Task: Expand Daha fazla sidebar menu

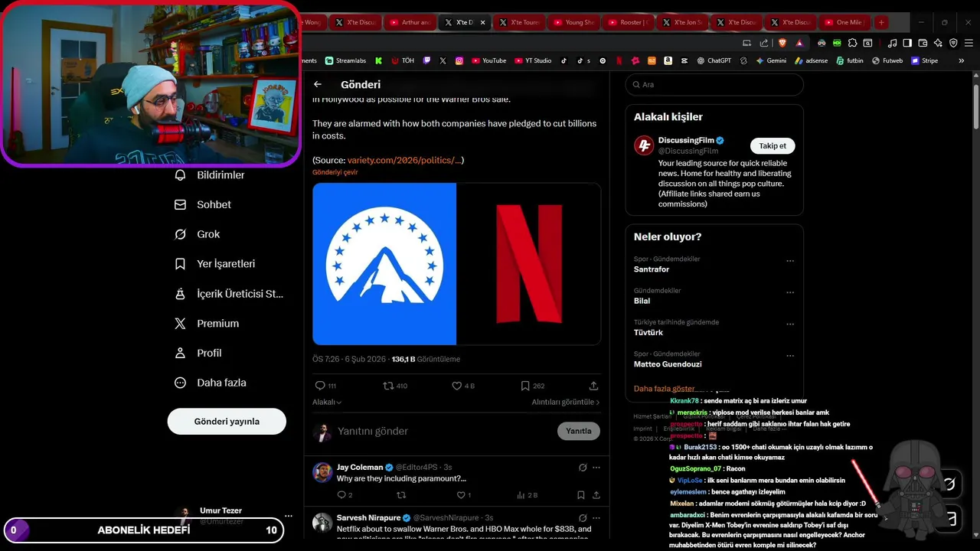Action: tap(210, 383)
